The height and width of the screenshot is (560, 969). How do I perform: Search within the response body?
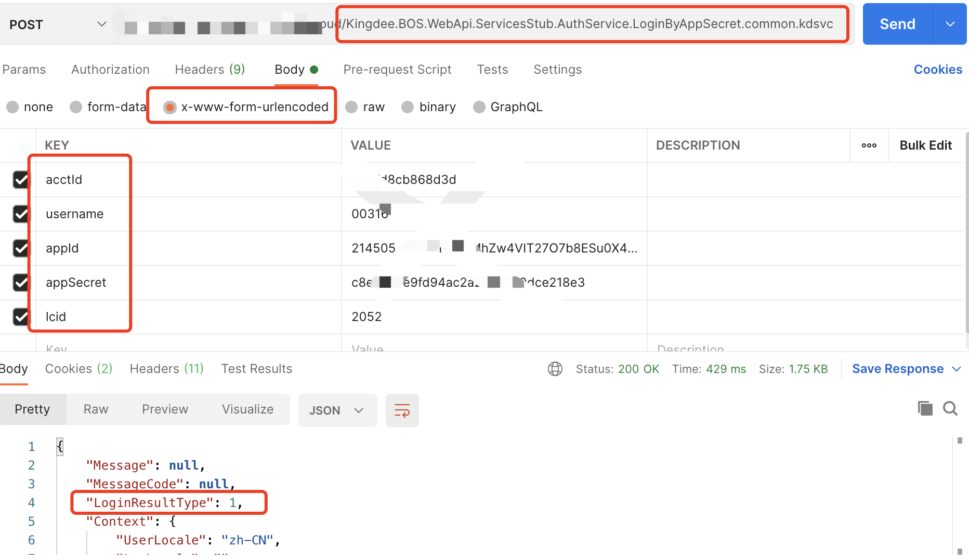pos(950,409)
